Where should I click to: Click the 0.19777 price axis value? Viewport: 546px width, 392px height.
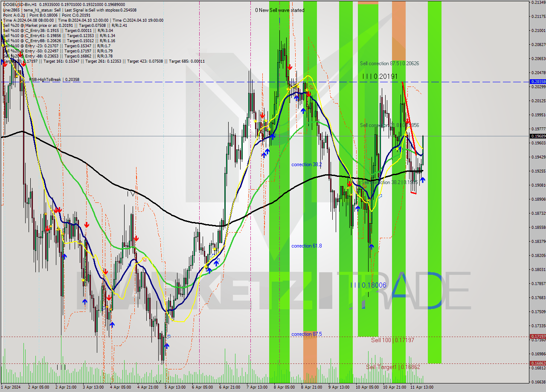(538, 129)
